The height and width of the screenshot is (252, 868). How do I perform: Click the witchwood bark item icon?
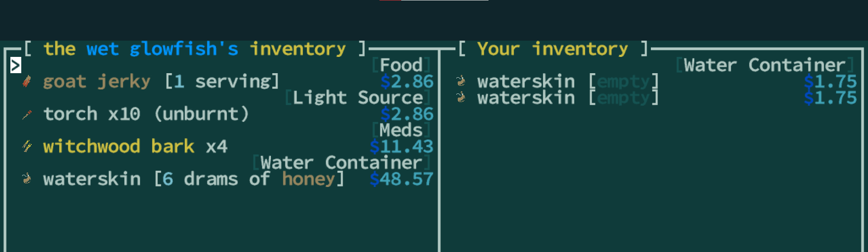pyautogui.click(x=27, y=146)
